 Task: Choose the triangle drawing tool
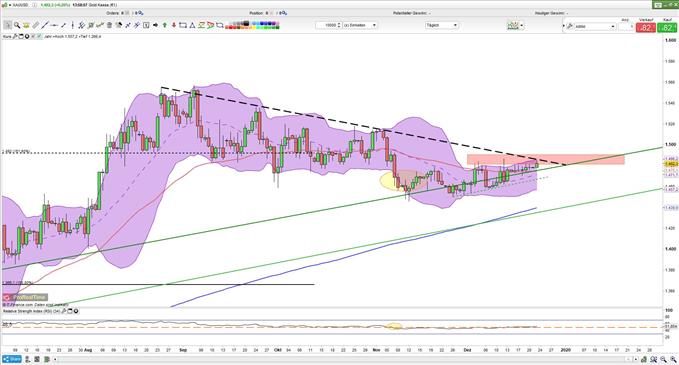[x=192, y=25]
